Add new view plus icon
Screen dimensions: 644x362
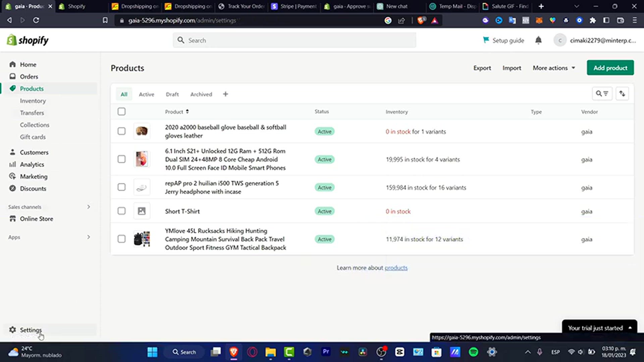(x=225, y=94)
